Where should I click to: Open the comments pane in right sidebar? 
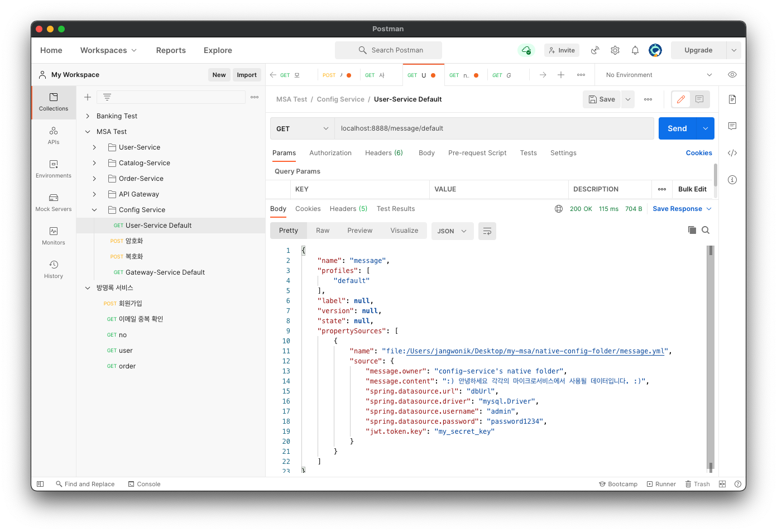click(732, 126)
